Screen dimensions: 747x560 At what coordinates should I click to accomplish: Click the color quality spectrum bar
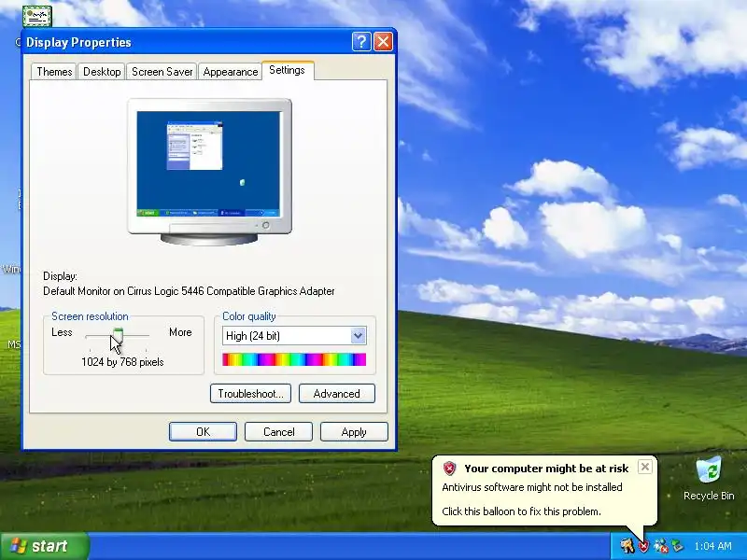[x=294, y=359]
